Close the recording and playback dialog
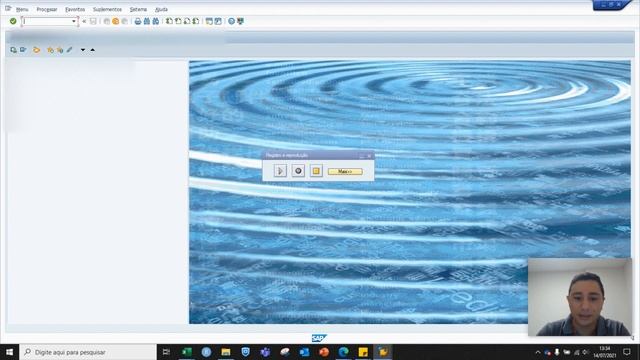The width and height of the screenshot is (640, 360). [x=369, y=156]
